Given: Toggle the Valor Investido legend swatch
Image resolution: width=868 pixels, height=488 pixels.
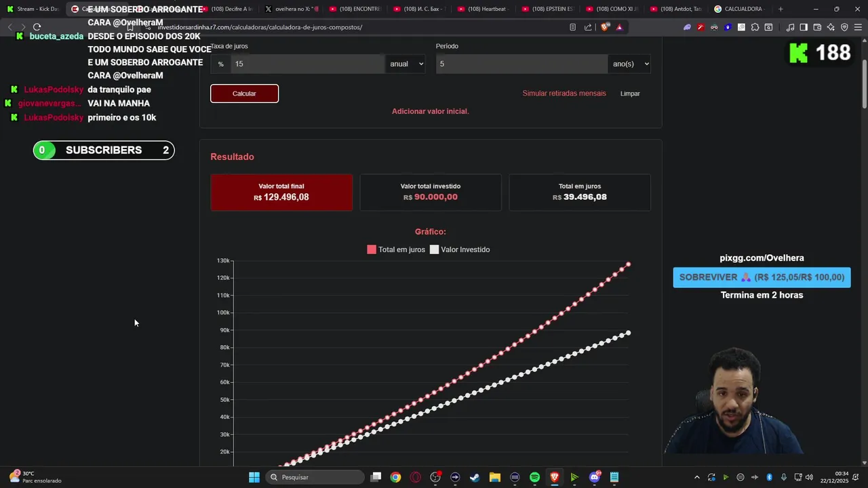Looking at the screenshot, I should coord(434,249).
